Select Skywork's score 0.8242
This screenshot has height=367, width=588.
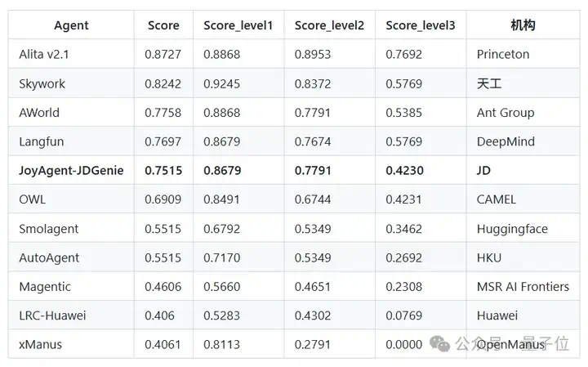coord(163,83)
